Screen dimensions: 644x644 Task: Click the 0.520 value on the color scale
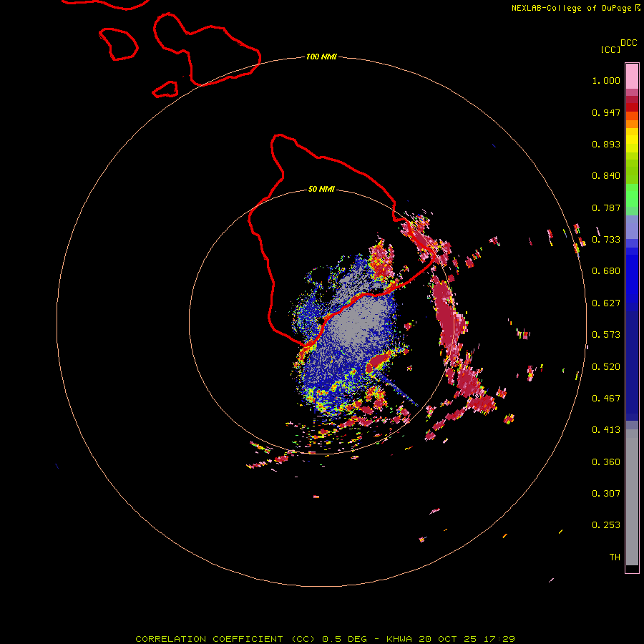(x=606, y=367)
